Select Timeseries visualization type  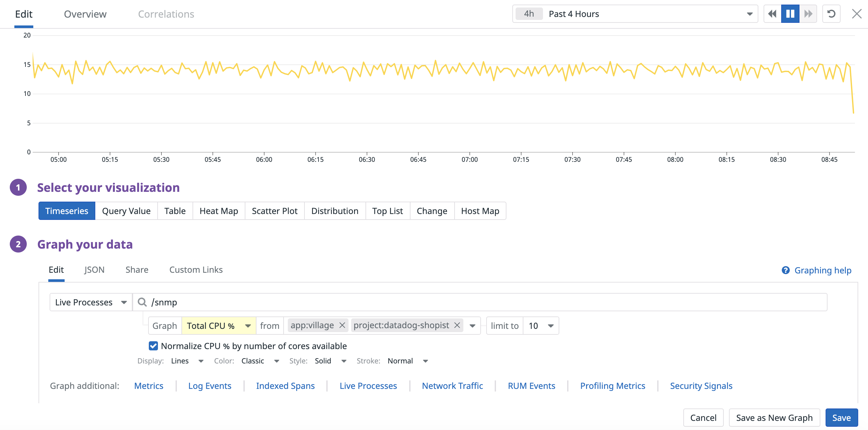(x=67, y=211)
